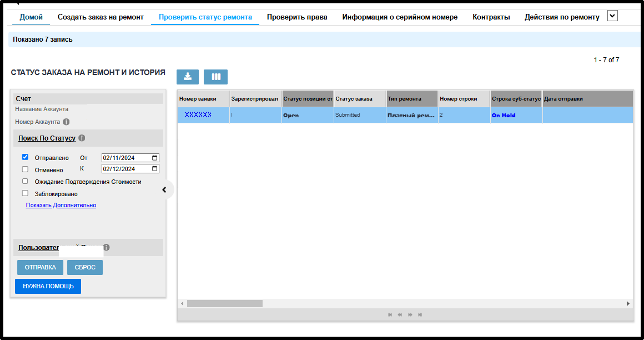The height and width of the screenshot is (340, 644).
Task: Open the XXXXXX order number link
Action: click(198, 115)
